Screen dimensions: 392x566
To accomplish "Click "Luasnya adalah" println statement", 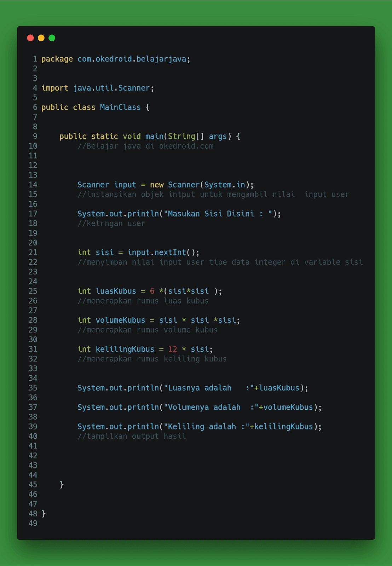I will [x=193, y=388].
